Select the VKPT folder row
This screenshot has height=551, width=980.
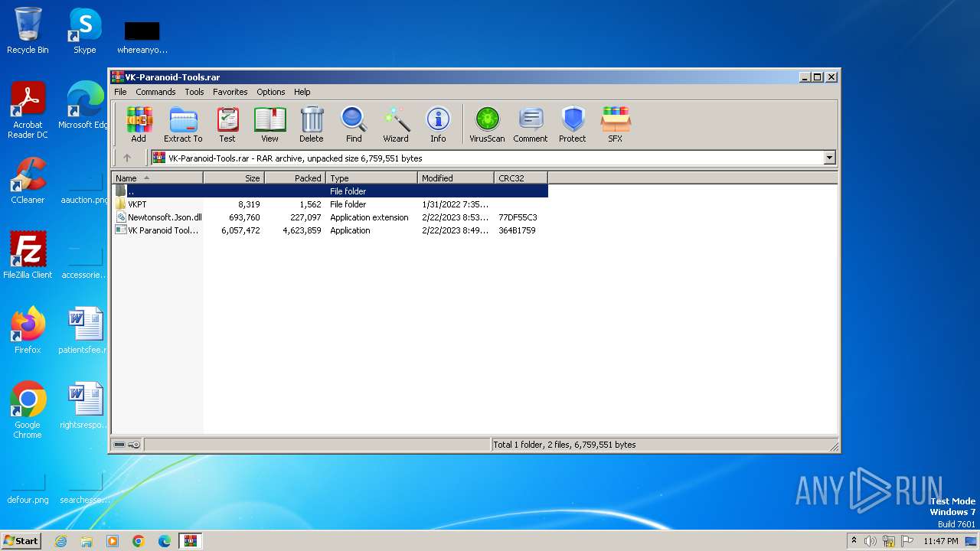point(330,204)
